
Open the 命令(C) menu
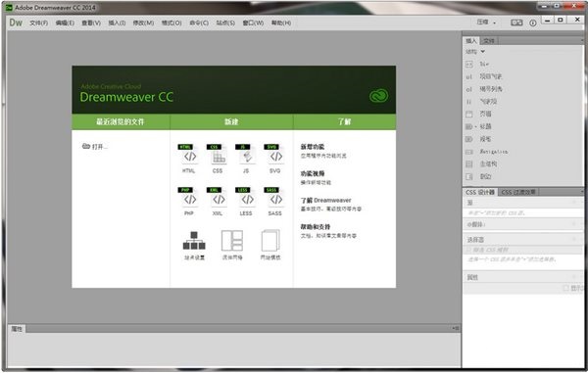(199, 23)
